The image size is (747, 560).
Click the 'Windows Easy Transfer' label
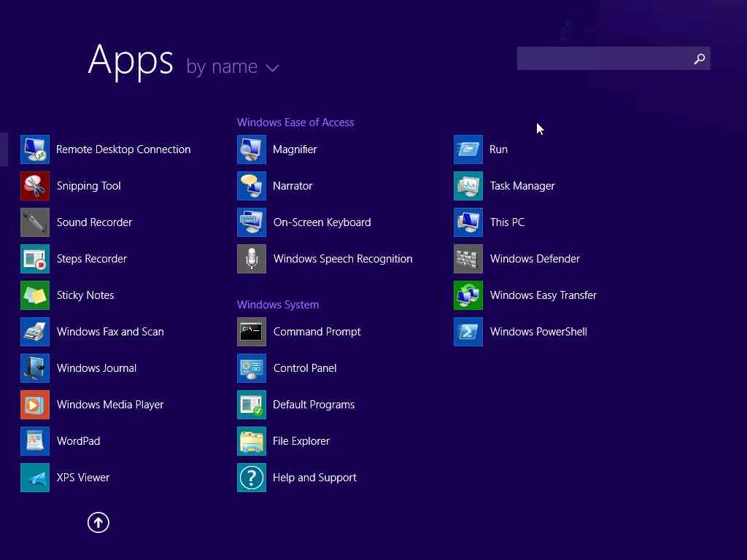coord(543,295)
